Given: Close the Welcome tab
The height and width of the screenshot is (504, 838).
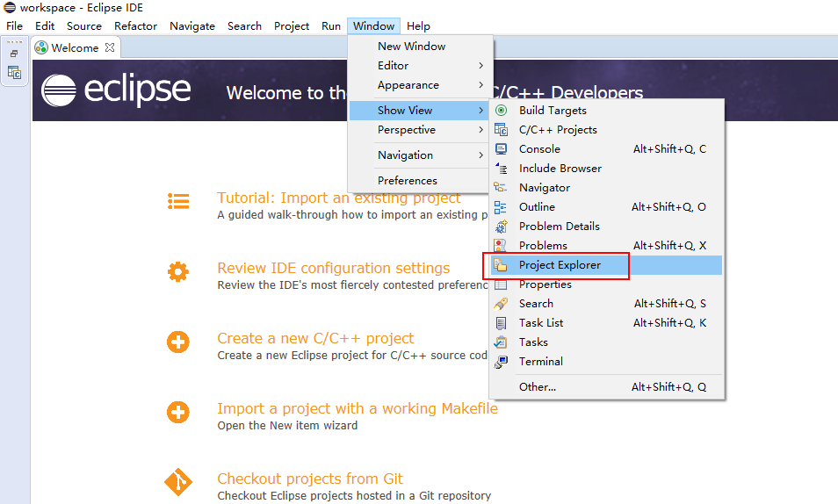Looking at the screenshot, I should [110, 47].
